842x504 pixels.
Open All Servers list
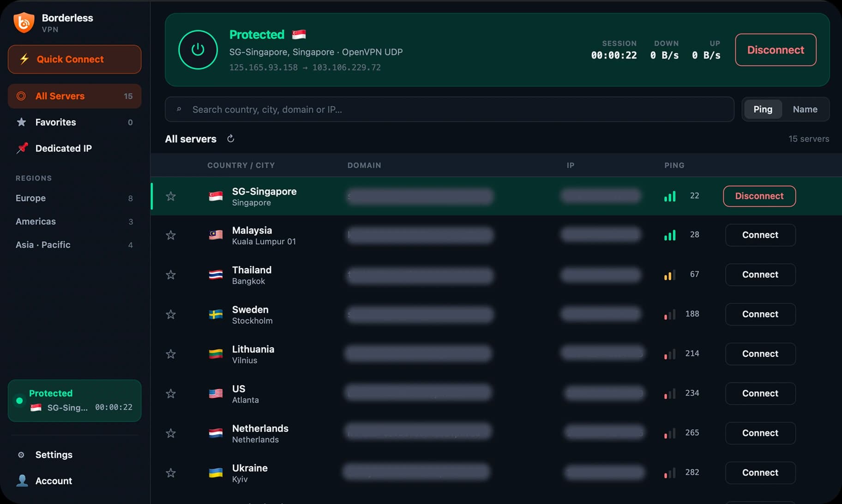(75, 96)
